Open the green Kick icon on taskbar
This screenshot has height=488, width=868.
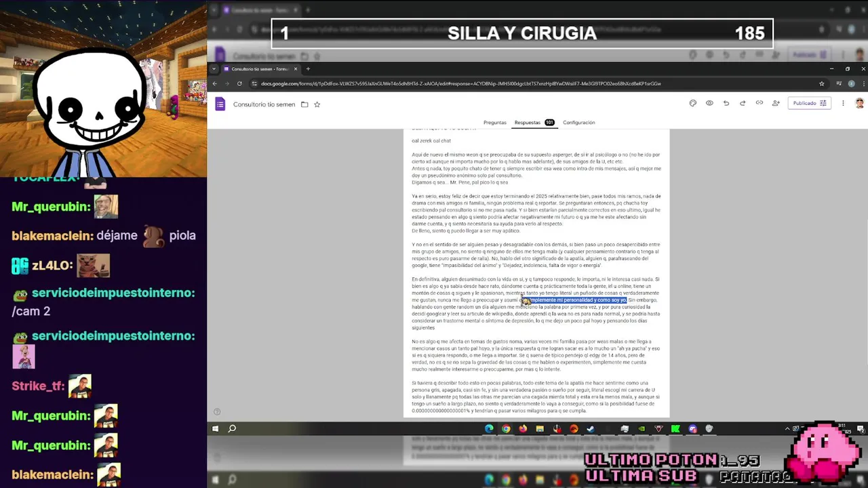[675, 428]
